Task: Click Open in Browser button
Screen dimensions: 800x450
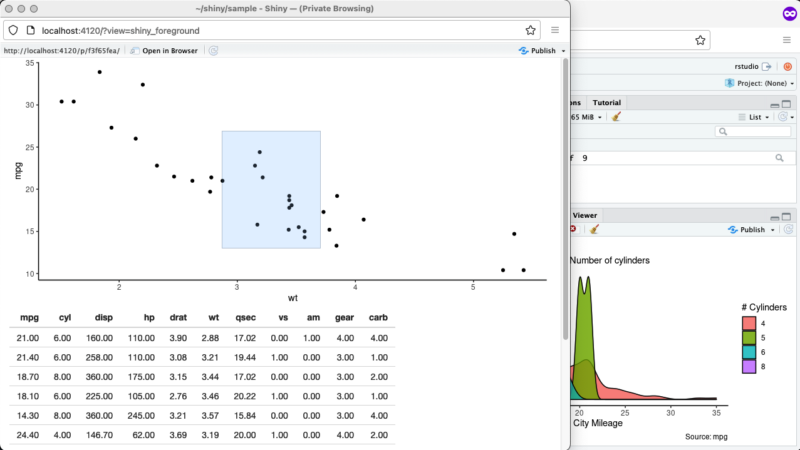Action: coord(165,50)
